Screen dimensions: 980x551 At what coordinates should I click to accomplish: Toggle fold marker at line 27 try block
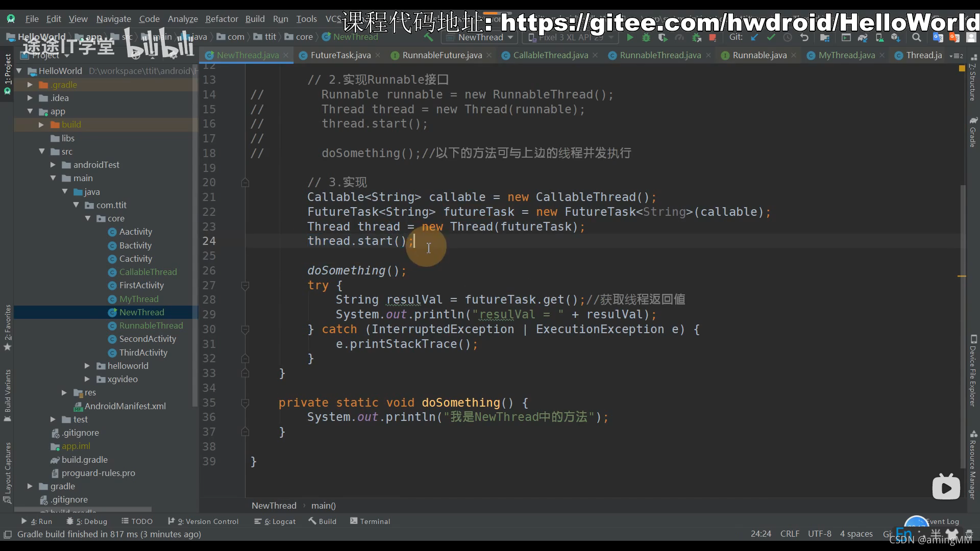(245, 285)
